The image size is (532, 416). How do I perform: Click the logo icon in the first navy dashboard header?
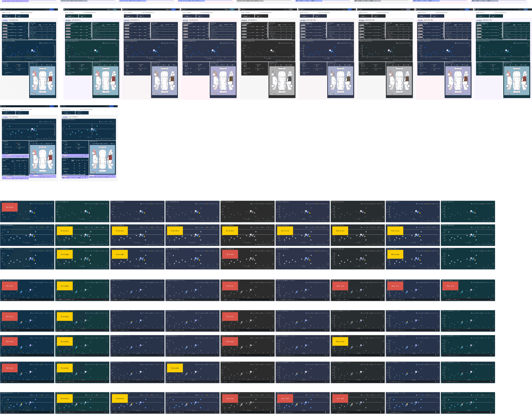1,10
